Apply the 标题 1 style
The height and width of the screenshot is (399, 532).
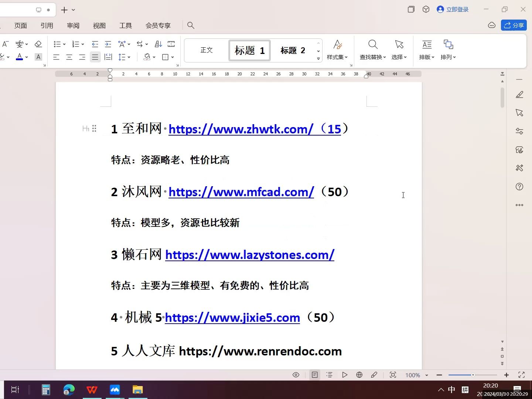(250, 50)
